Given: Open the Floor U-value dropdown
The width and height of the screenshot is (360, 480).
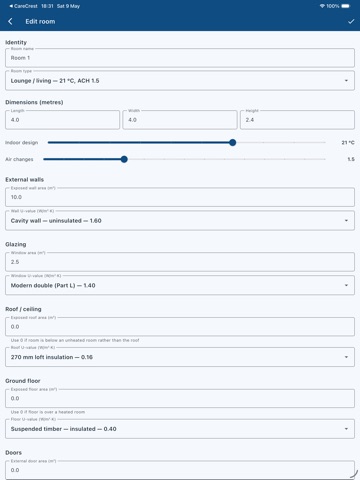Looking at the screenshot, I should 180,429.
